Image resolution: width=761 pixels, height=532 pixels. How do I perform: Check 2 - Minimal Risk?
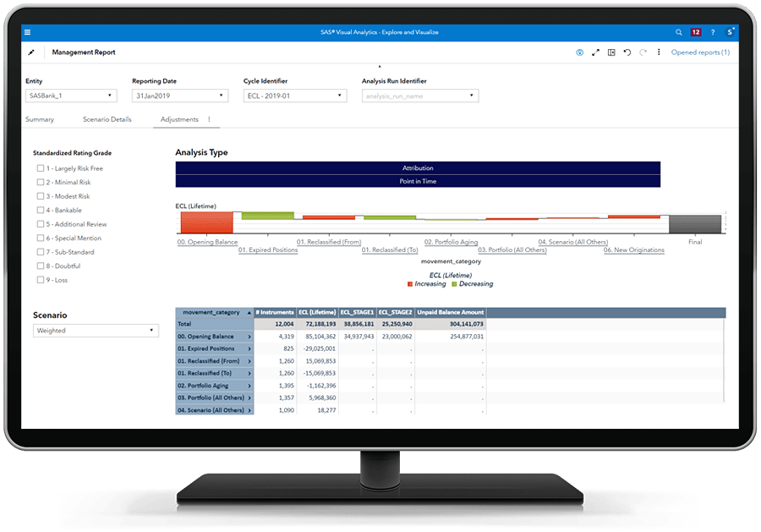click(41, 182)
